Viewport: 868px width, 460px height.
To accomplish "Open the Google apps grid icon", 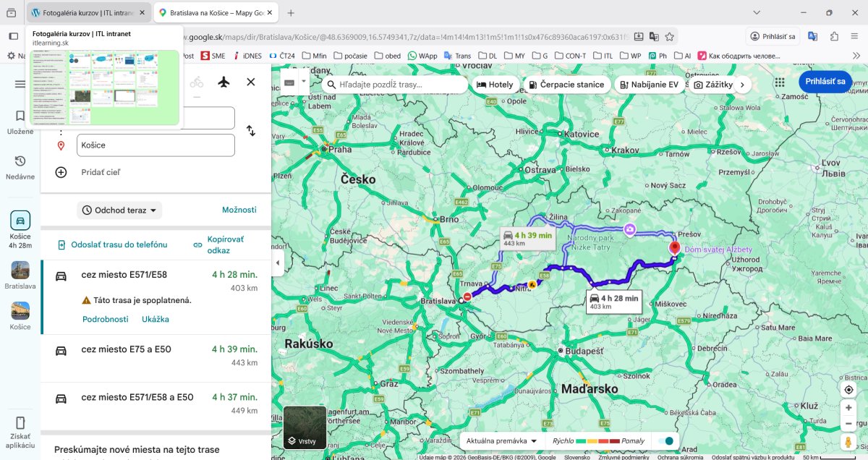I will [779, 82].
